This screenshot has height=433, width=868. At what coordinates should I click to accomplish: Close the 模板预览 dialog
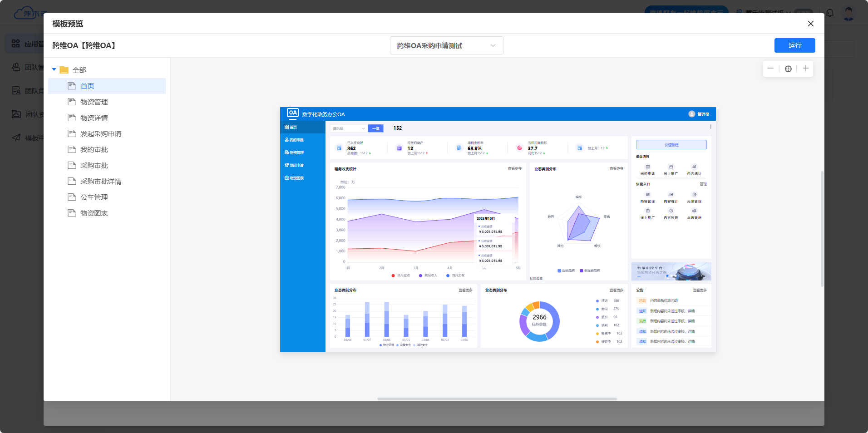point(810,24)
